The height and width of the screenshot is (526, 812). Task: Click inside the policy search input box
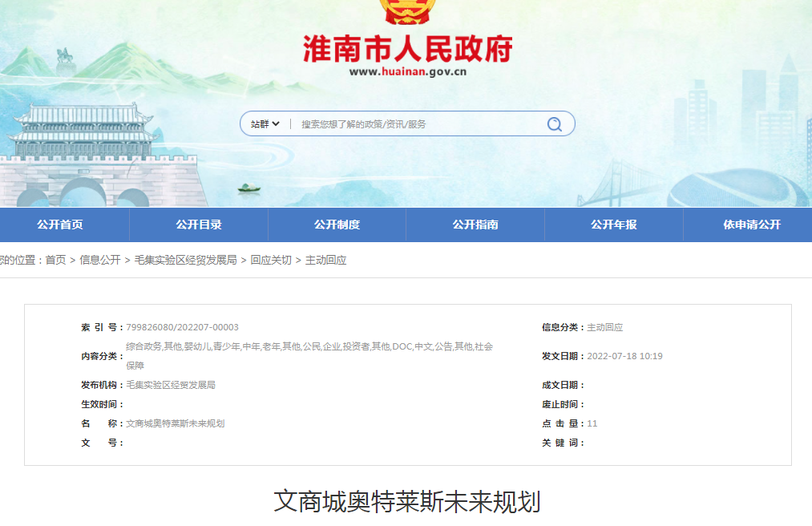(401, 123)
